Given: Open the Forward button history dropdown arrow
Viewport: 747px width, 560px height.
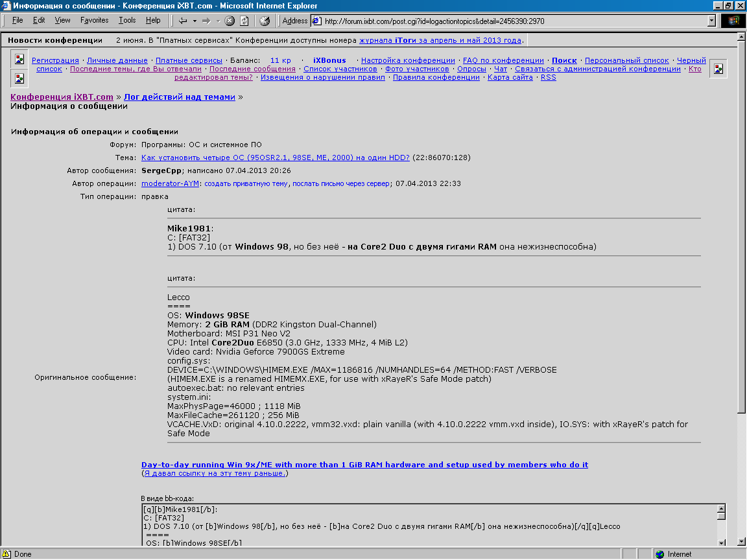Looking at the screenshot, I should coord(218,21).
